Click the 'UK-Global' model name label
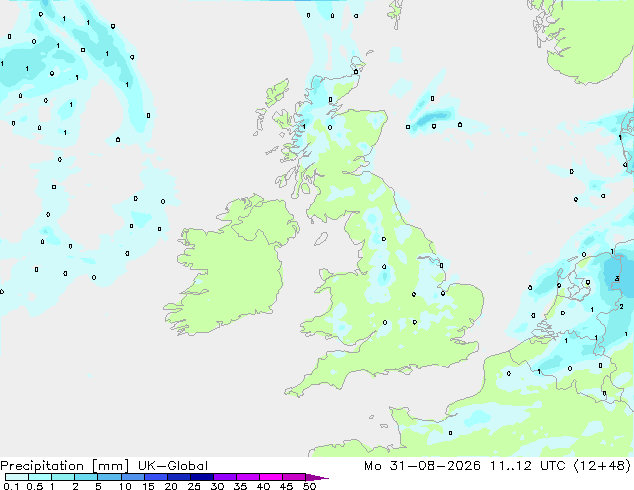The height and width of the screenshot is (490, 634). pyautogui.click(x=173, y=466)
